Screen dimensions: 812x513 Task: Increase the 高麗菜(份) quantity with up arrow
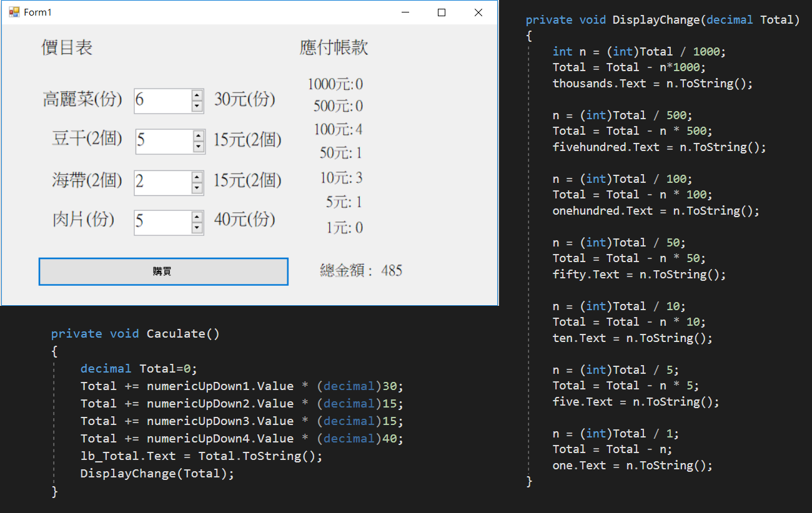click(197, 95)
